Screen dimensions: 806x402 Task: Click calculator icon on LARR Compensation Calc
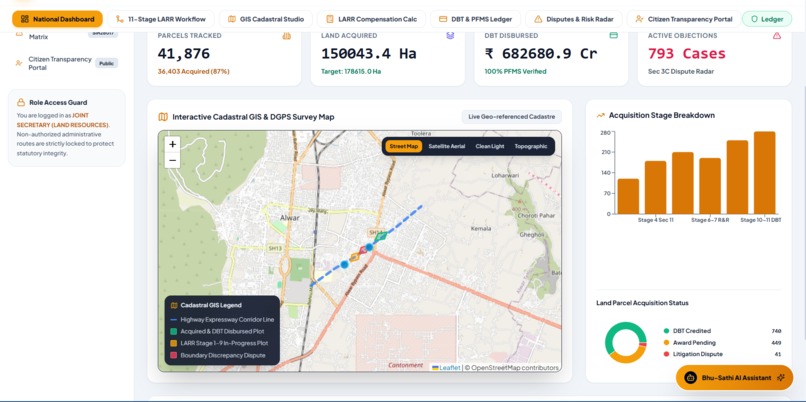point(329,19)
